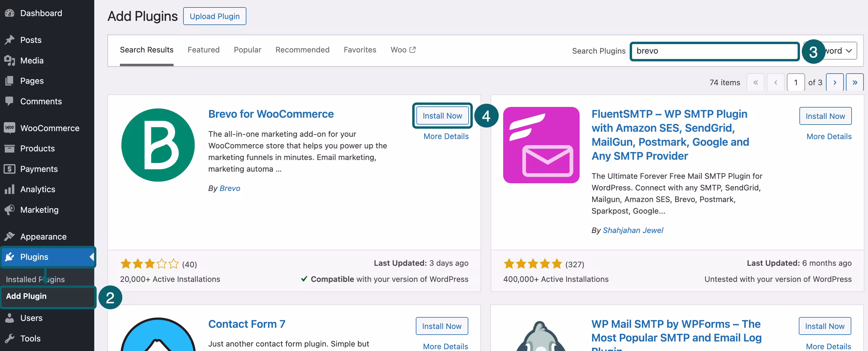Visit the Brevo author link
This screenshot has width=868, height=351.
tap(230, 188)
